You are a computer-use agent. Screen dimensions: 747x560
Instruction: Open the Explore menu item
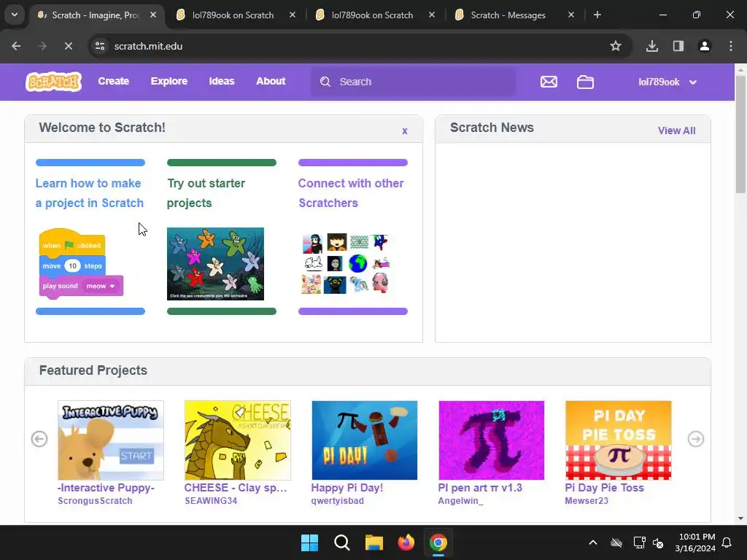pyautogui.click(x=169, y=82)
